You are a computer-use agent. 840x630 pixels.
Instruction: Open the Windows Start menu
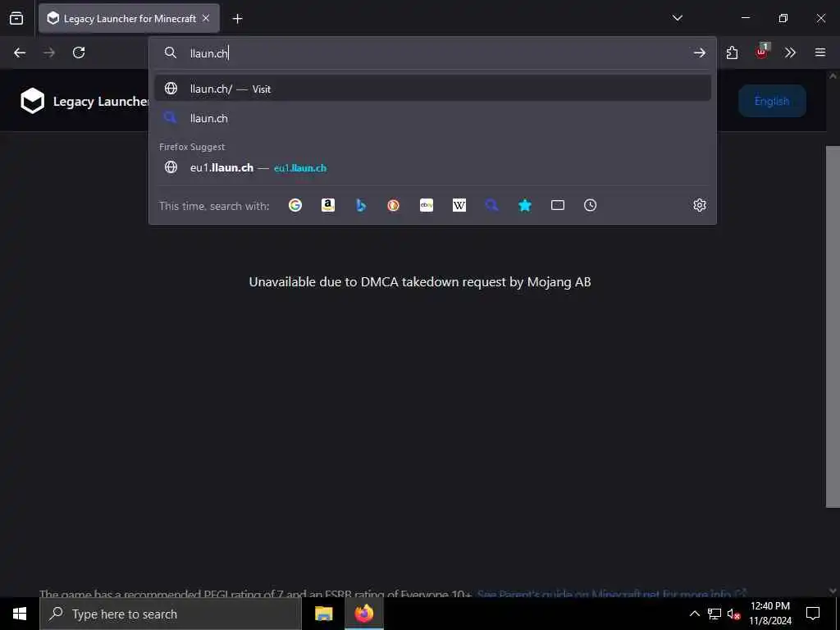(x=20, y=614)
